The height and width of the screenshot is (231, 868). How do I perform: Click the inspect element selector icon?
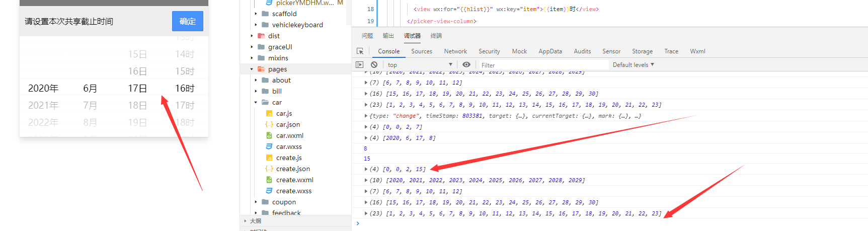(x=360, y=51)
